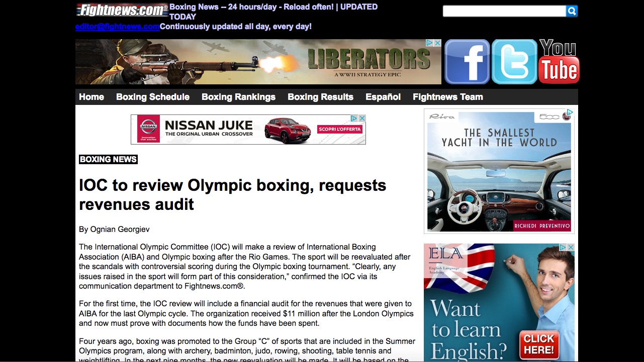Switch to the Español version
The image size is (644, 362).
[383, 97]
